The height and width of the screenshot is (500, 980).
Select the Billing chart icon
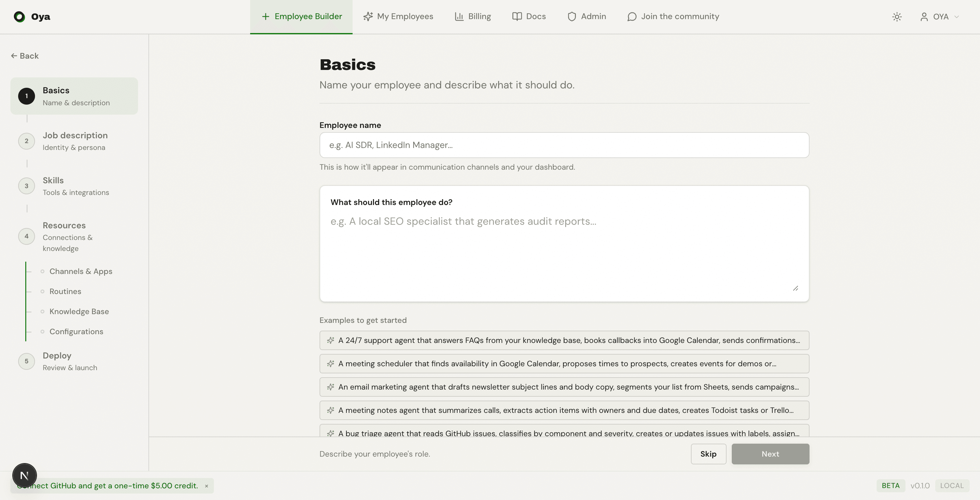460,16
